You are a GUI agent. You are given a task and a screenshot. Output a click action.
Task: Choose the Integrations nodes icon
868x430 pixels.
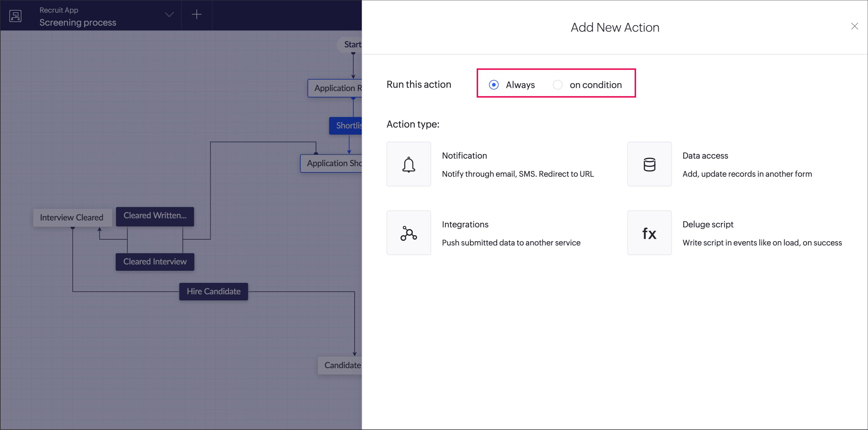coord(409,233)
